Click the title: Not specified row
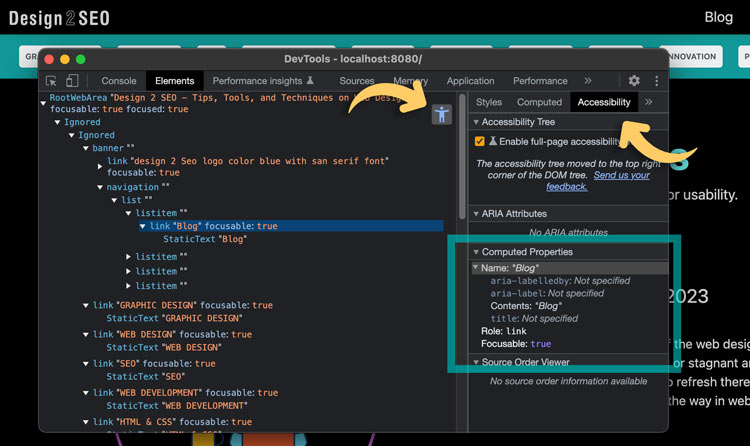 pos(534,318)
